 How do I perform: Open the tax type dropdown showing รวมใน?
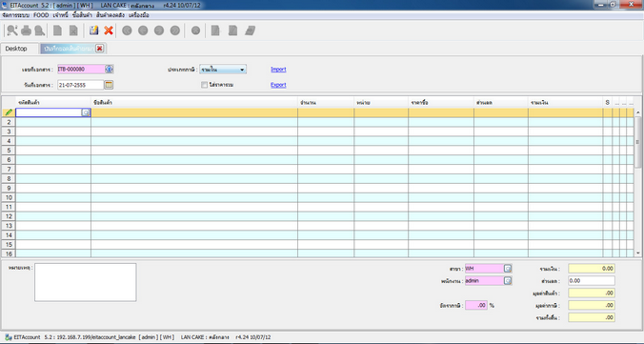(x=223, y=70)
